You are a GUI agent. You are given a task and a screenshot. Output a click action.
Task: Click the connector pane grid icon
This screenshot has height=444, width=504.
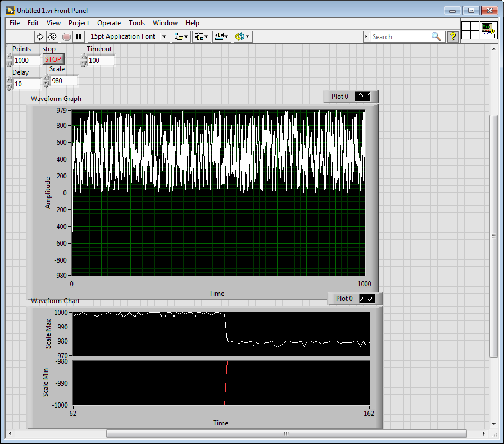tap(470, 30)
